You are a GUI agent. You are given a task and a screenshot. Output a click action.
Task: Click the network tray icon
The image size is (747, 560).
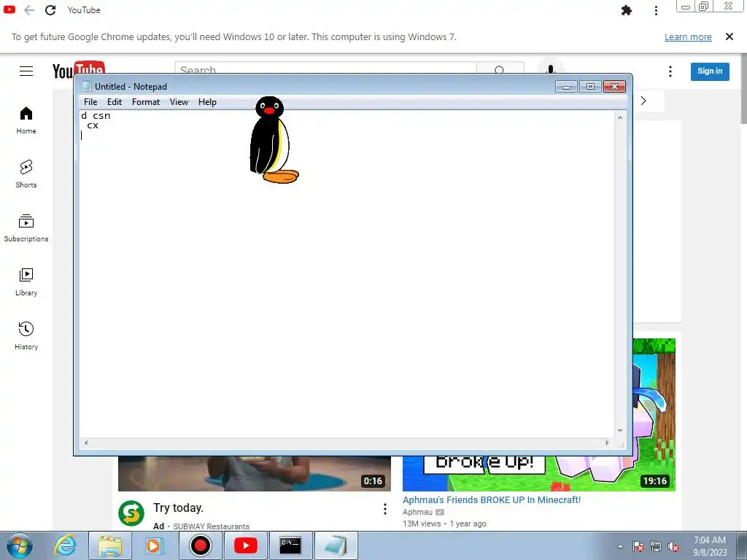pyautogui.click(x=656, y=546)
